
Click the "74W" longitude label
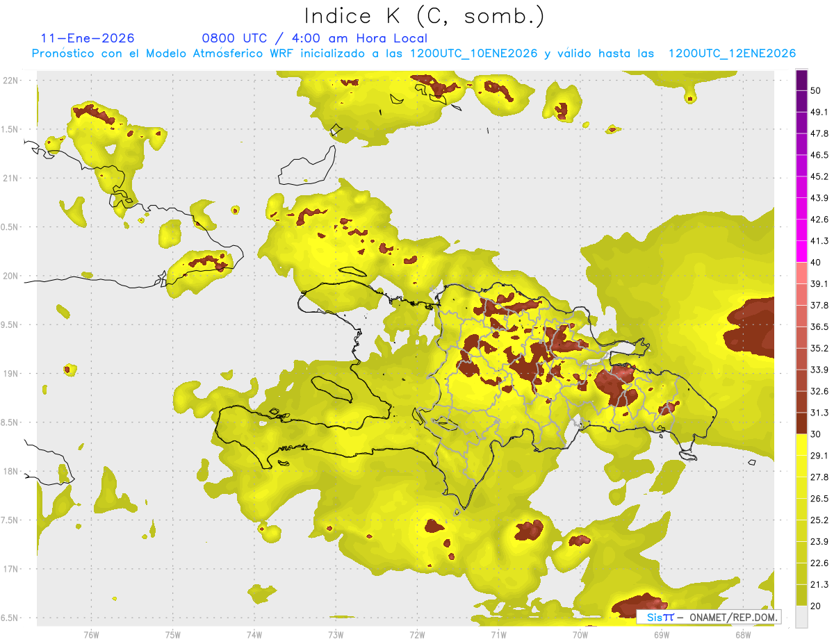tap(254, 635)
